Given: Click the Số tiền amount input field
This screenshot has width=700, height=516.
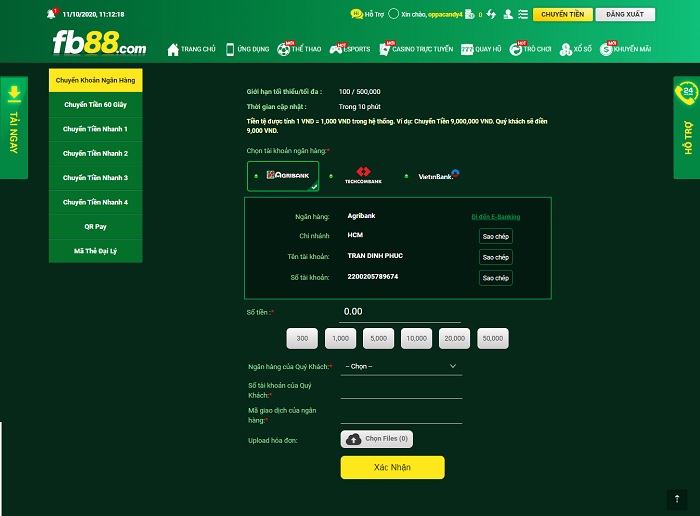Looking at the screenshot, I should pyautogui.click(x=401, y=312).
